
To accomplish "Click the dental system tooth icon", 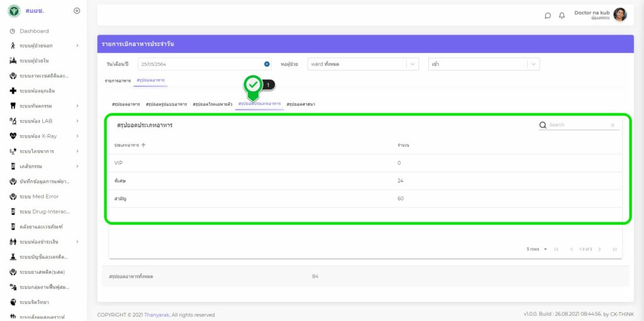I will (x=13, y=106).
